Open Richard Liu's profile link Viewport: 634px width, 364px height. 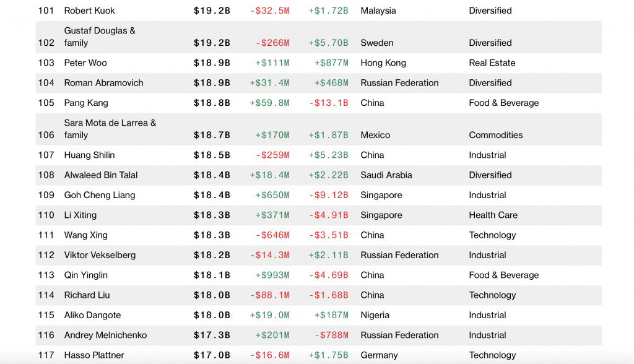87,295
